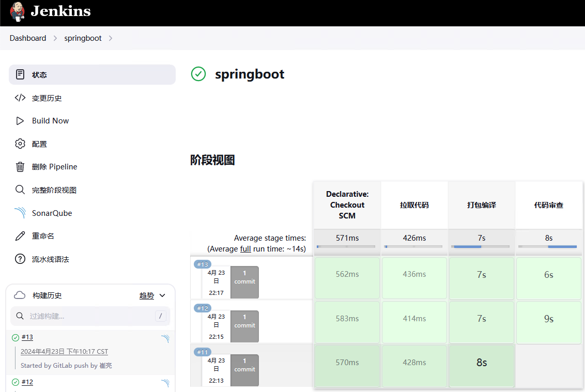This screenshot has width=585, height=392.
Task: Open build #12 in history list
Action: pos(27,382)
